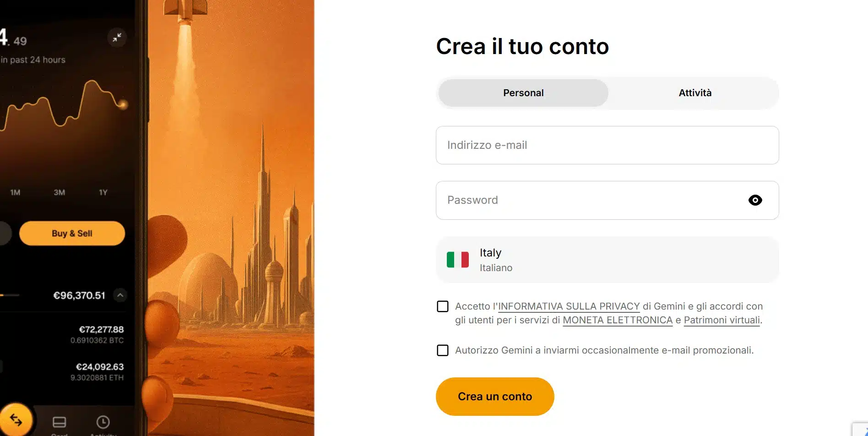Click the Indirizzo e-mail input field
Image resolution: width=868 pixels, height=436 pixels.
[607, 145]
